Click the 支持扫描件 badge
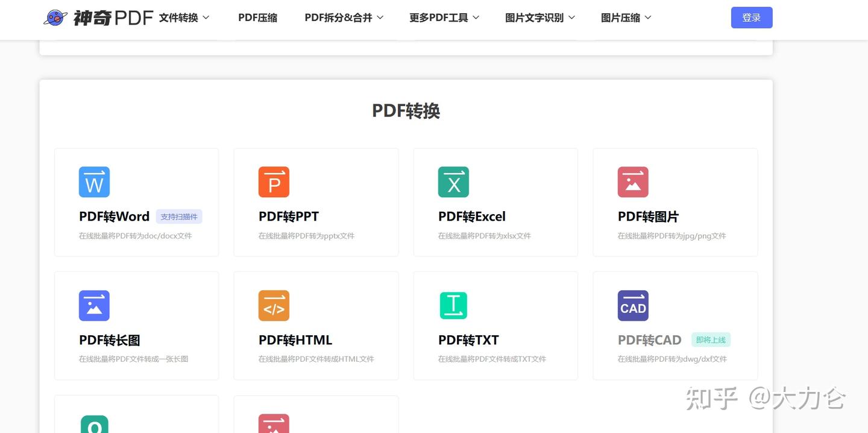This screenshot has height=433, width=868. point(179,216)
